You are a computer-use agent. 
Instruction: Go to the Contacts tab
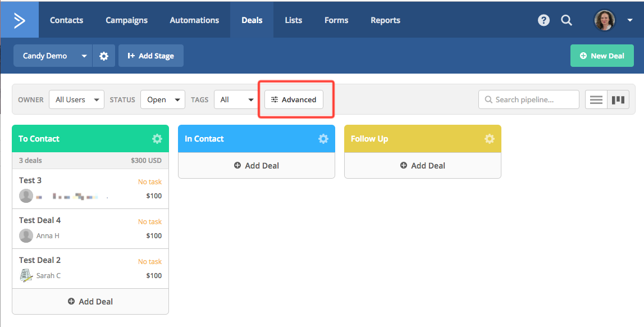66,20
